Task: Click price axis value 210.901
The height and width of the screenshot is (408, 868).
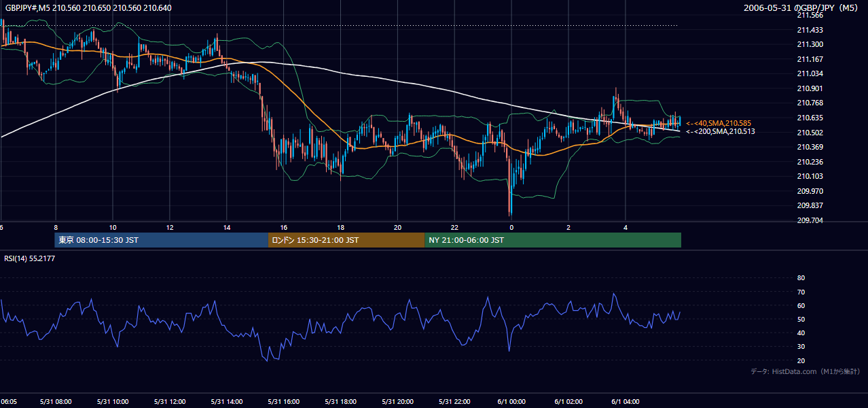Action: (809, 88)
